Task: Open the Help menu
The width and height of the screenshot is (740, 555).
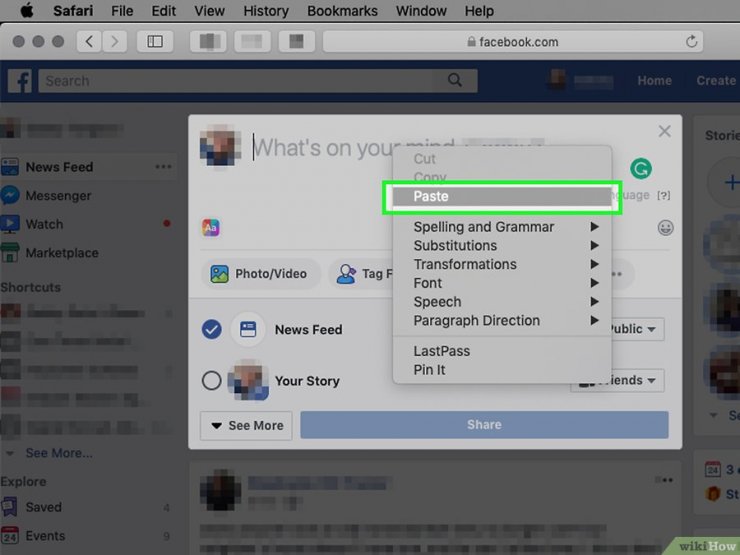Action: [479, 10]
